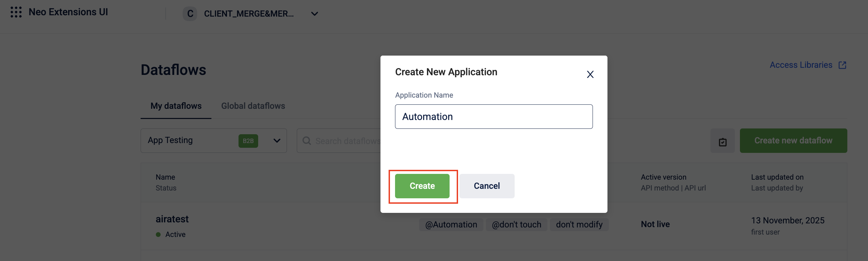This screenshot has width=868, height=261.
Task: Click the Search dataflows field
Action: coord(339,141)
